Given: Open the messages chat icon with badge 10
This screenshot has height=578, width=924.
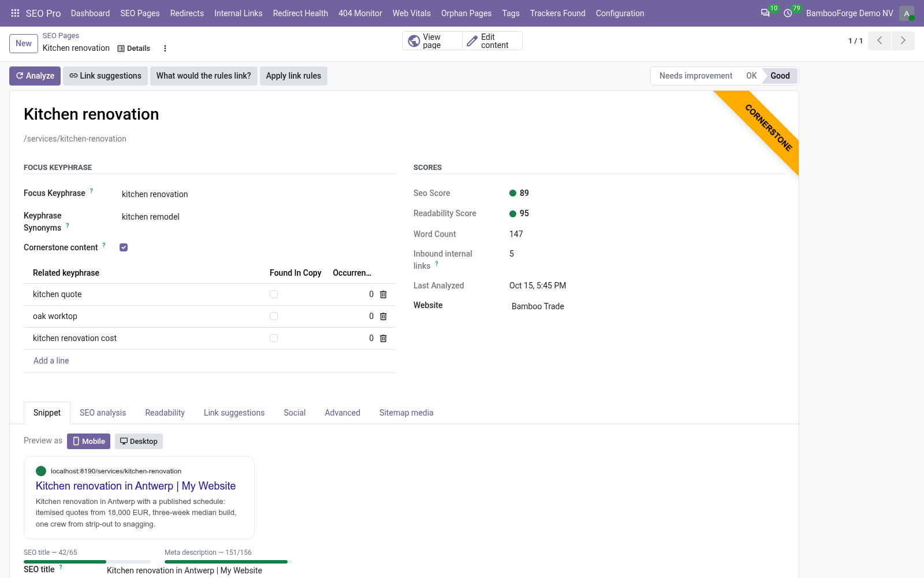Looking at the screenshot, I should pos(765,13).
